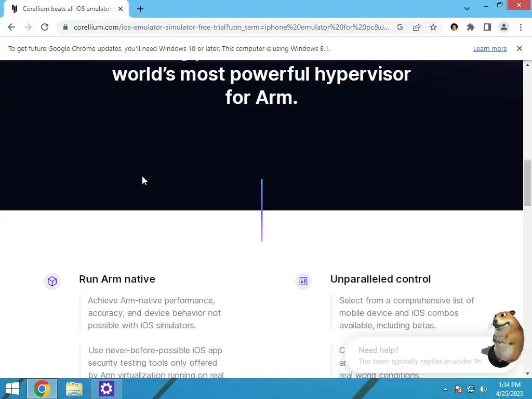Open Google icon in the address bar
Image resolution: width=532 pixels, height=399 pixels.
400,27
